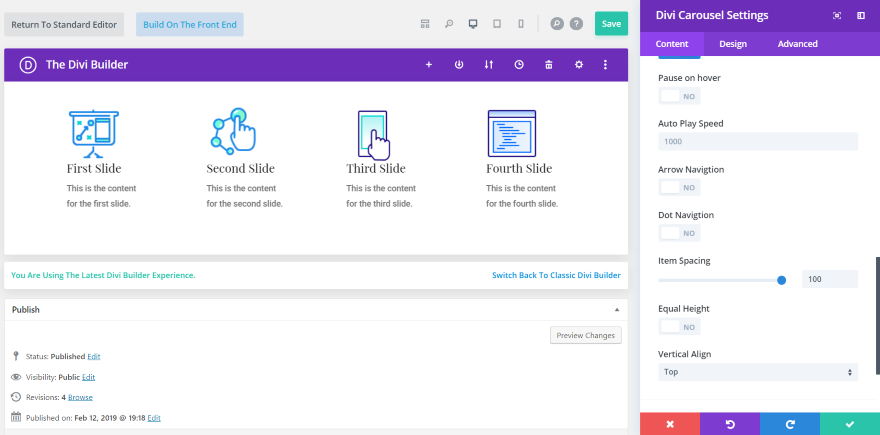Expand settings modal to fullscreen icon
This screenshot has height=435, width=880.
(x=837, y=16)
